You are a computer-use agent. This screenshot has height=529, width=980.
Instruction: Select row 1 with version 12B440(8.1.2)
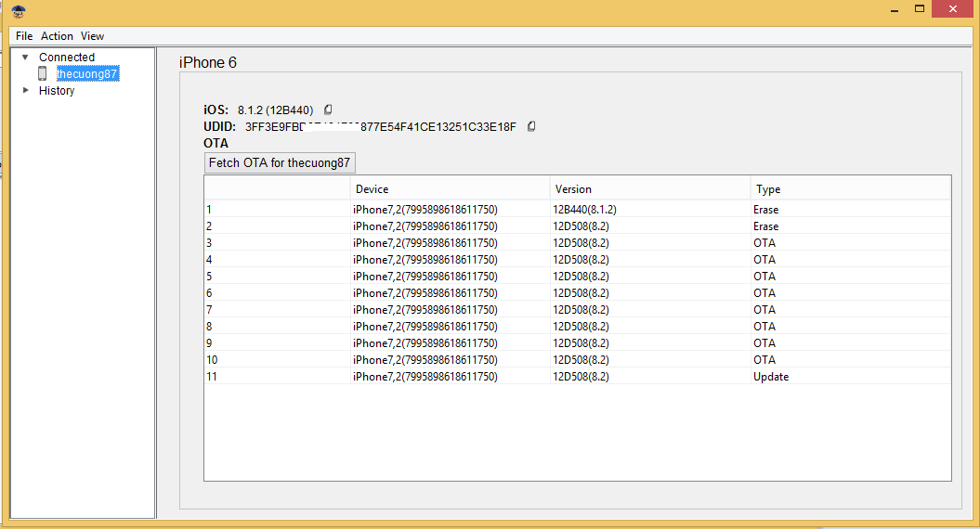pos(577,209)
